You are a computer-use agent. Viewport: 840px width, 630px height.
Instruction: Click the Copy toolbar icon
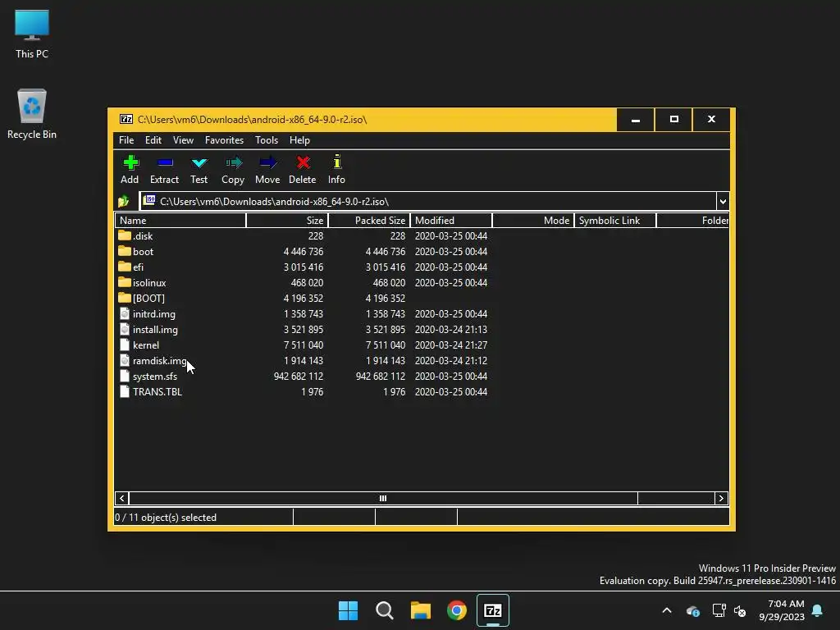pyautogui.click(x=233, y=162)
